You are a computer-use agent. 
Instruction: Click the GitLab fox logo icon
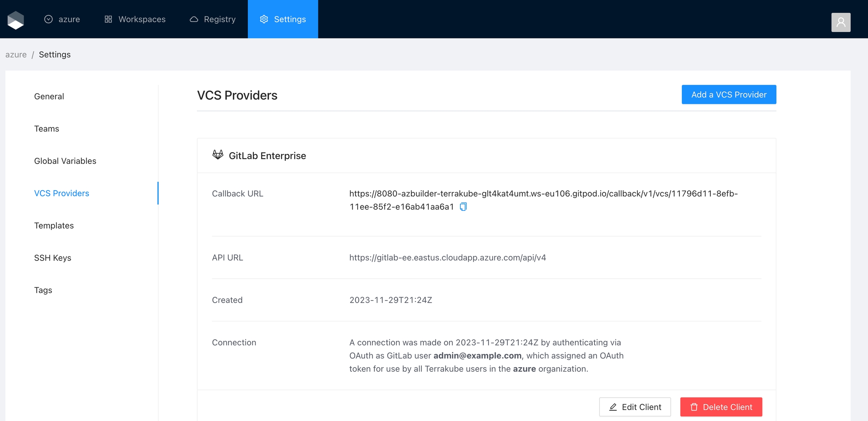pyautogui.click(x=218, y=155)
